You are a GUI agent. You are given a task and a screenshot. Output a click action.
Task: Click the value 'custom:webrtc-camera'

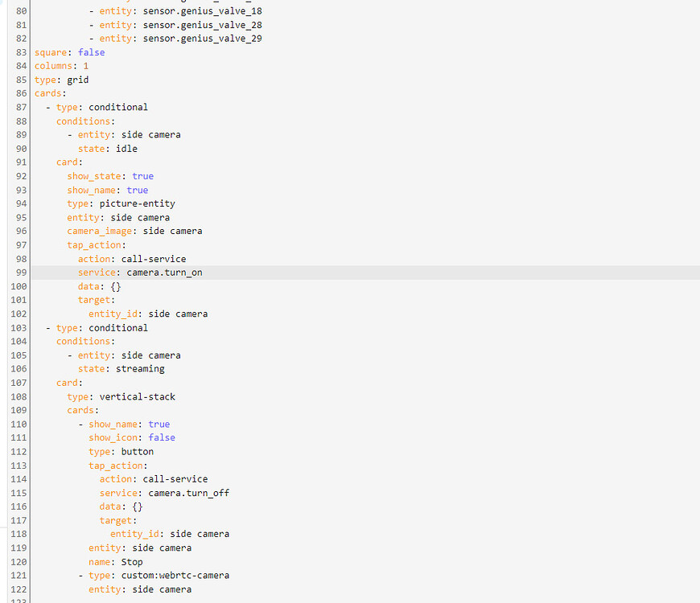tap(175, 576)
